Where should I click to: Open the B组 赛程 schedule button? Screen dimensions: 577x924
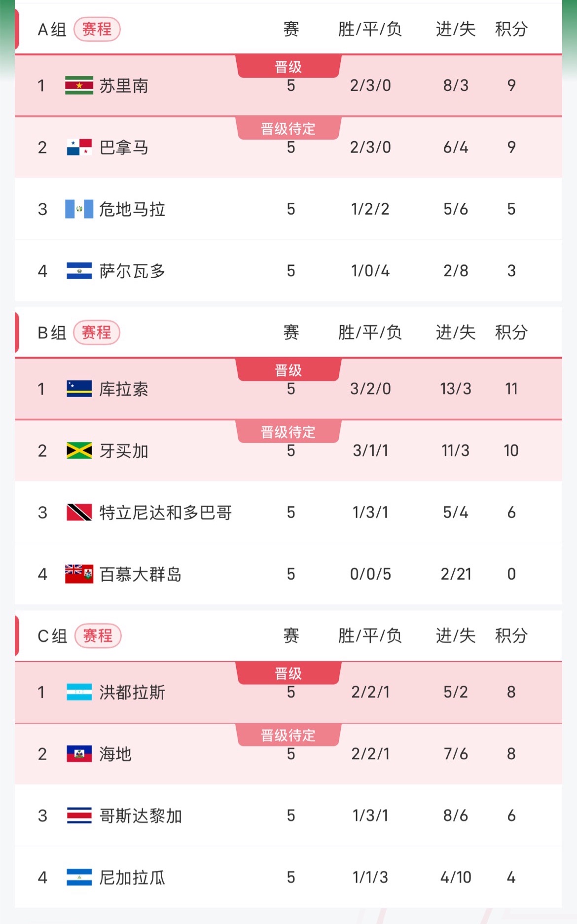coord(97,333)
